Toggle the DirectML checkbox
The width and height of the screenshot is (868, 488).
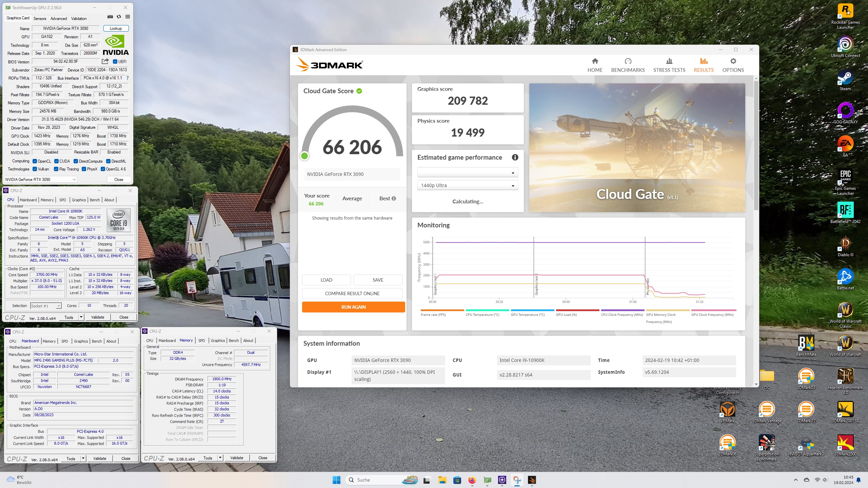click(x=108, y=161)
